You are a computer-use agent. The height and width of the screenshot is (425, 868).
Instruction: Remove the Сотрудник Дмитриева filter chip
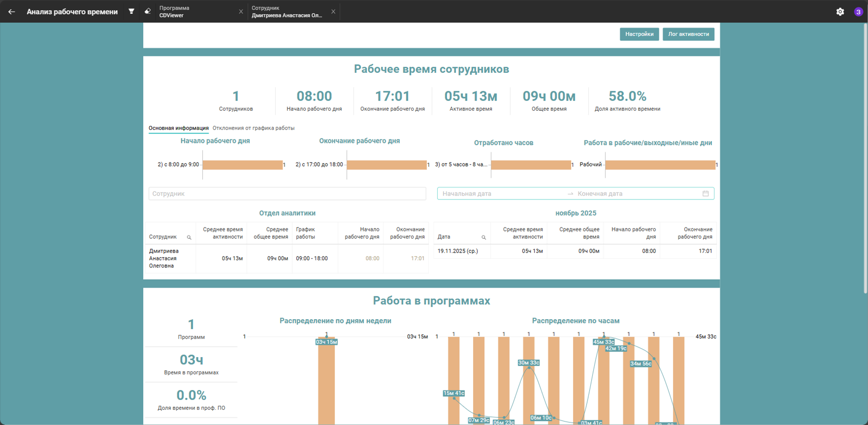tap(333, 12)
